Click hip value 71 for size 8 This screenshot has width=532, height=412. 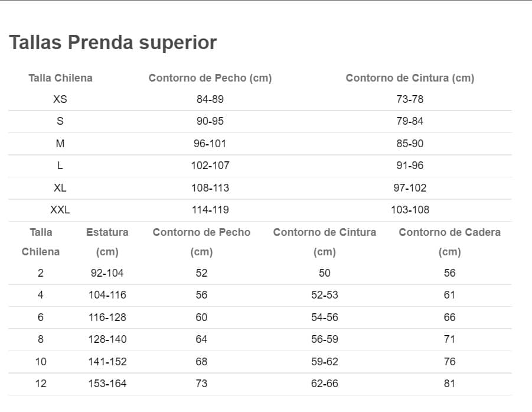[449, 339]
